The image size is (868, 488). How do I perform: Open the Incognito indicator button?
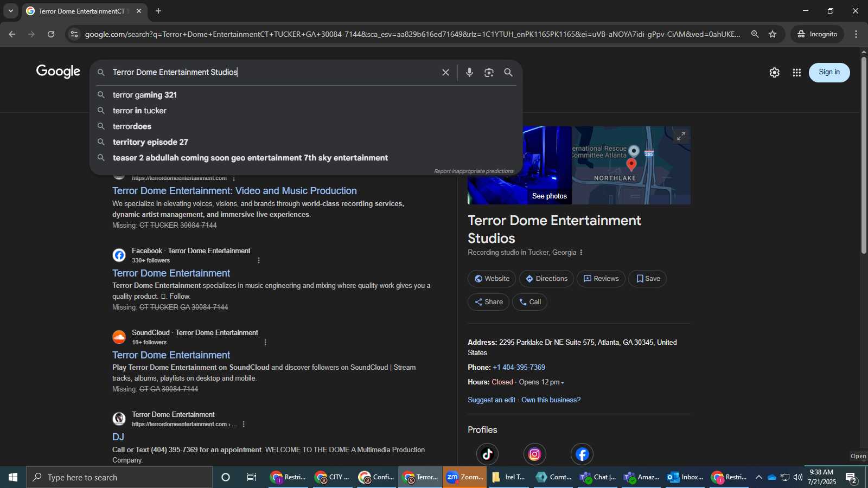pos(817,34)
